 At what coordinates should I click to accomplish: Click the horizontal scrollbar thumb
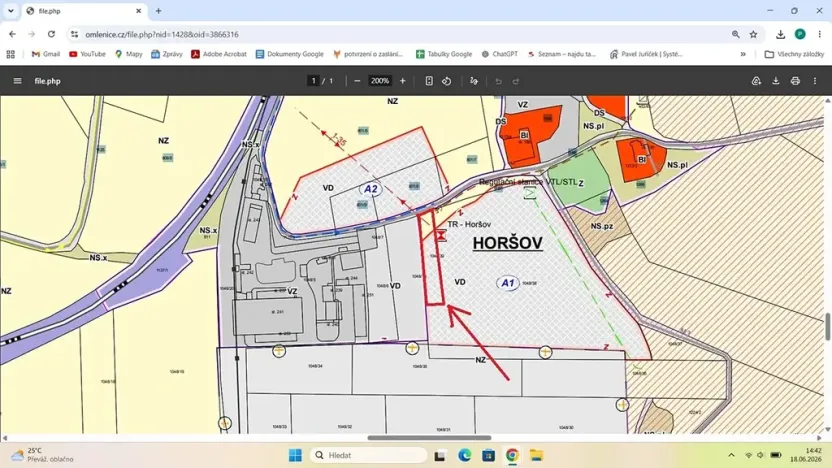pyautogui.click(x=429, y=438)
